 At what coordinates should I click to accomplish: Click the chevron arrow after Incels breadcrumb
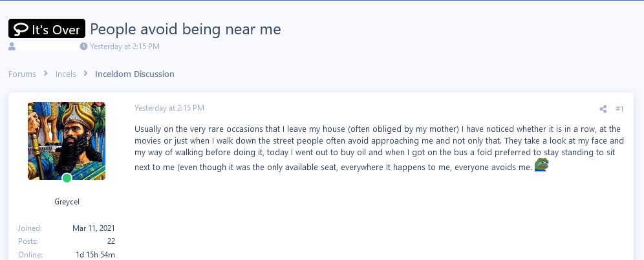coord(85,74)
